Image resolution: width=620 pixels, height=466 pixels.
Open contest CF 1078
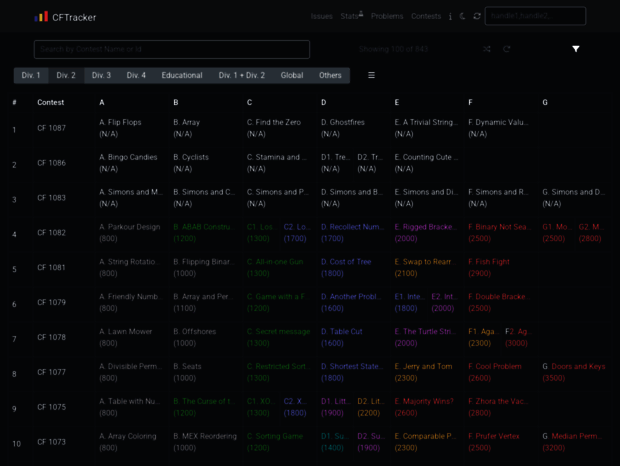[x=51, y=337]
